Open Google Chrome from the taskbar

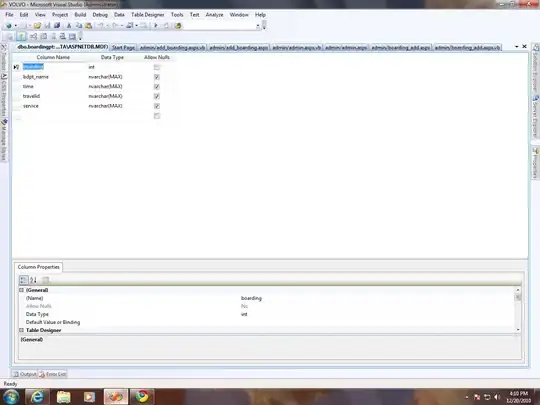coord(142,397)
